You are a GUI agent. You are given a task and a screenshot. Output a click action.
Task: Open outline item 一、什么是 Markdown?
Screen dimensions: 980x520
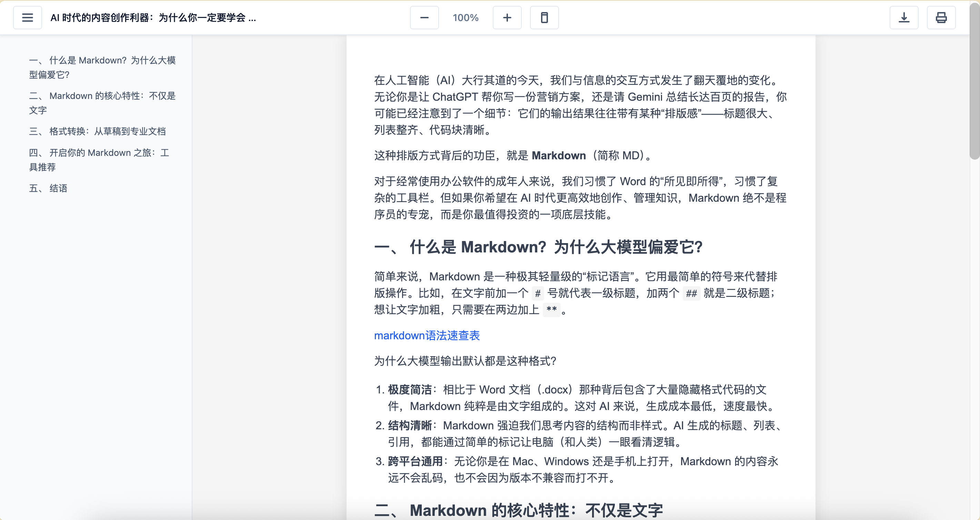coord(103,67)
